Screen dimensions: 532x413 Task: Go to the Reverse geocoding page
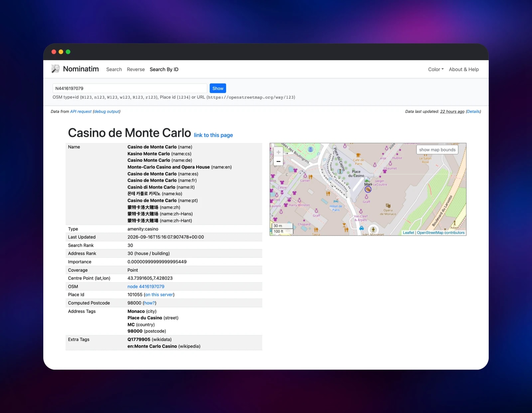coord(136,69)
